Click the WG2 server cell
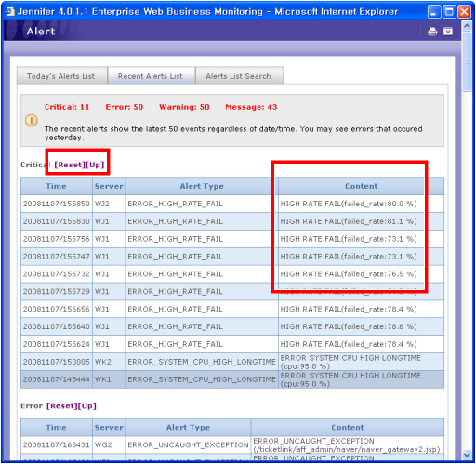This screenshot has width=476, height=464. pyautogui.click(x=109, y=444)
